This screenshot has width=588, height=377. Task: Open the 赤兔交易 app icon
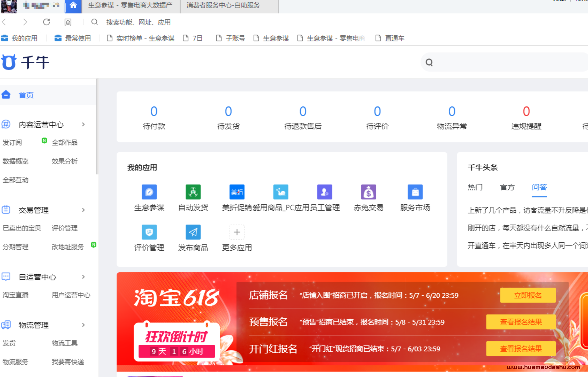click(368, 192)
